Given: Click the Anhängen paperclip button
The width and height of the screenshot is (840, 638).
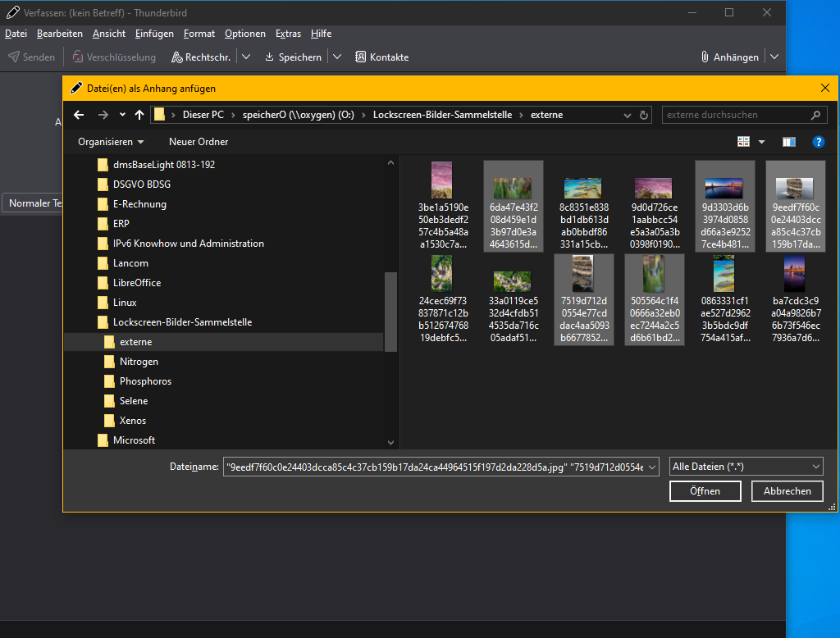Looking at the screenshot, I should pos(729,57).
